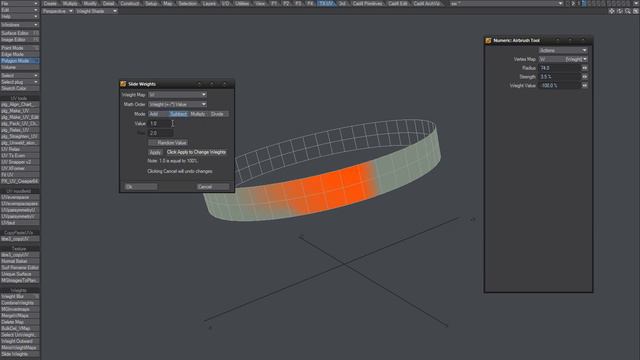
Task: Click the viewport maximize icon
Action: click(636, 11)
